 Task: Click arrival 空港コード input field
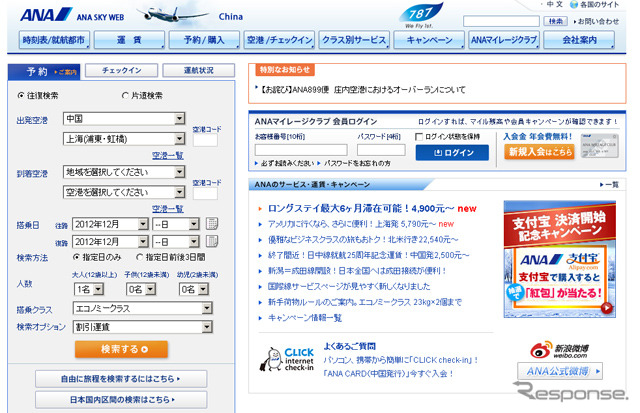point(205,193)
